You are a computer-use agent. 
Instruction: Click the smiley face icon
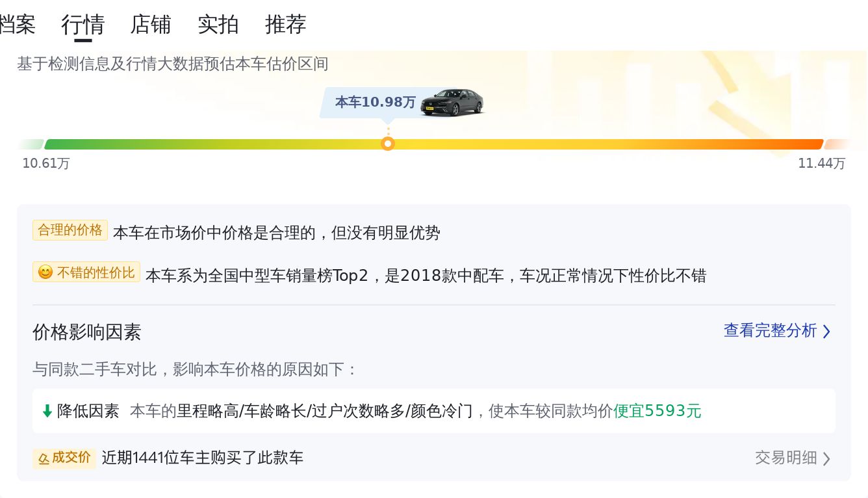tap(45, 272)
